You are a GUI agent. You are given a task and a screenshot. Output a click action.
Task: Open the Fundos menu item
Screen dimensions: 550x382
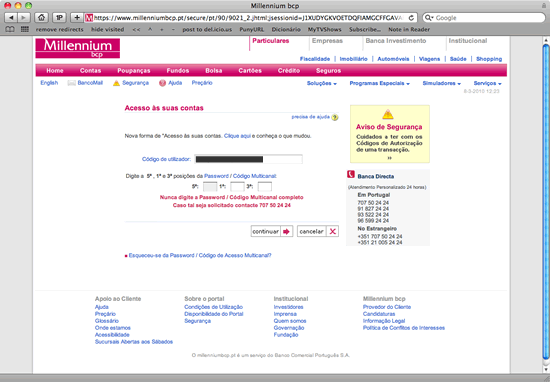pos(178,71)
